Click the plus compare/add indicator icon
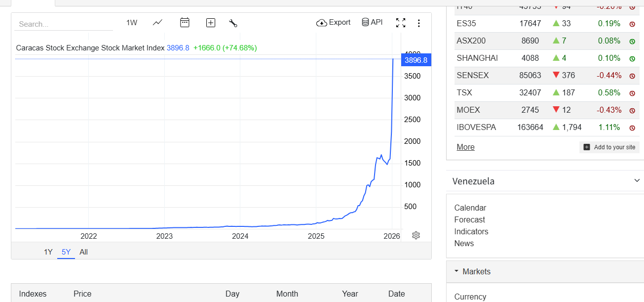Screen dimensions: 644x302 (x=211, y=23)
